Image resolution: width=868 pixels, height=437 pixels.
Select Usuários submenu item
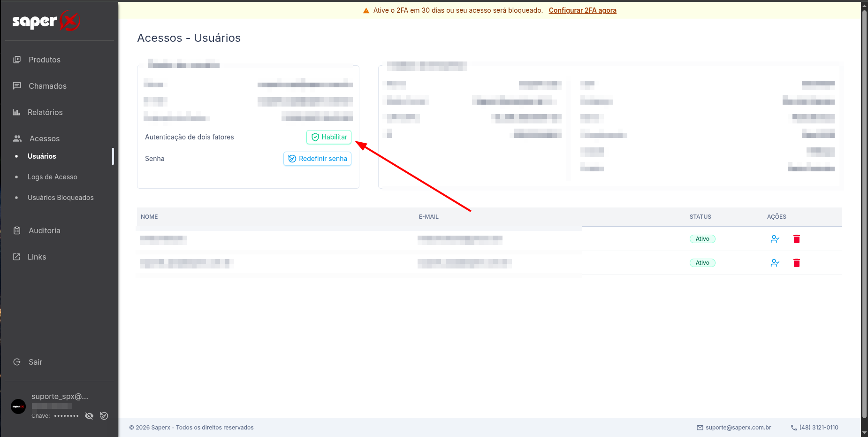pos(42,156)
